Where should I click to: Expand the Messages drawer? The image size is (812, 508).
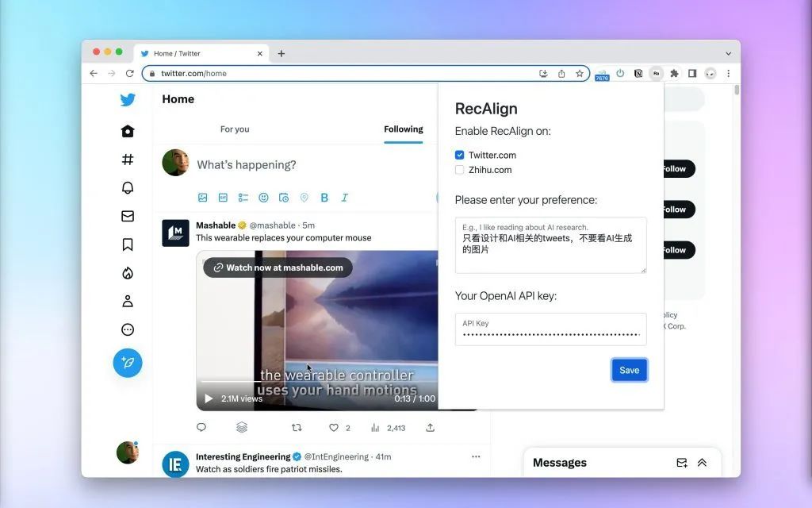coord(703,463)
